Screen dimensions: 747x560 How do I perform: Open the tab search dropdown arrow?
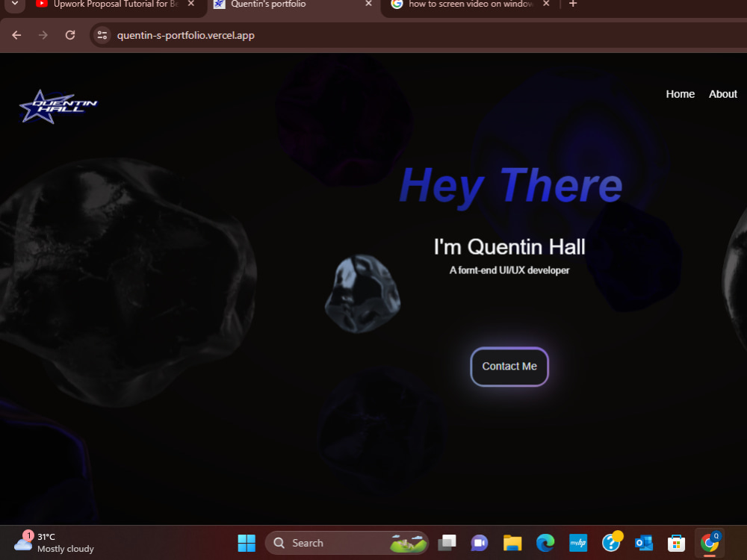(15, 4)
